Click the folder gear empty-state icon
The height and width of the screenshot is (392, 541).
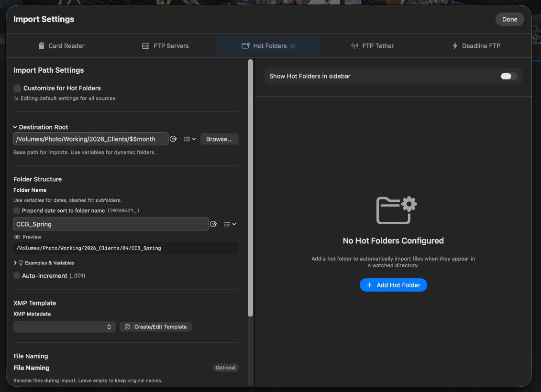pos(397,210)
